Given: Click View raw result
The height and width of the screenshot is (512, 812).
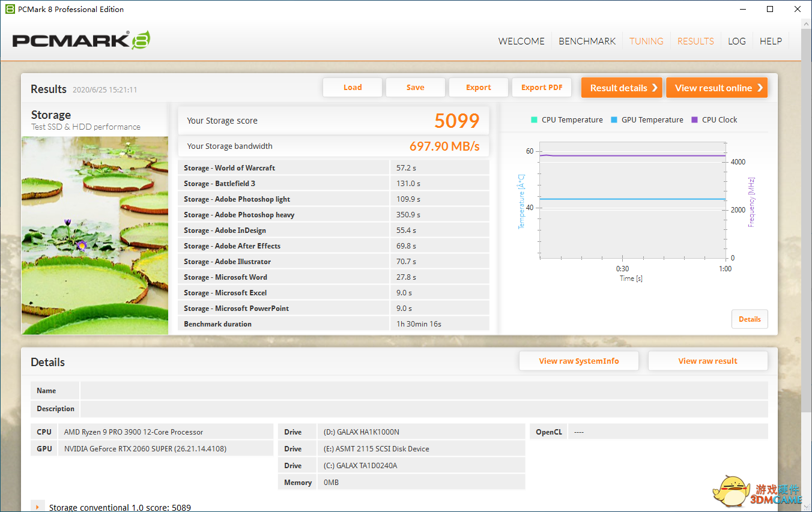Looking at the screenshot, I should tap(708, 361).
